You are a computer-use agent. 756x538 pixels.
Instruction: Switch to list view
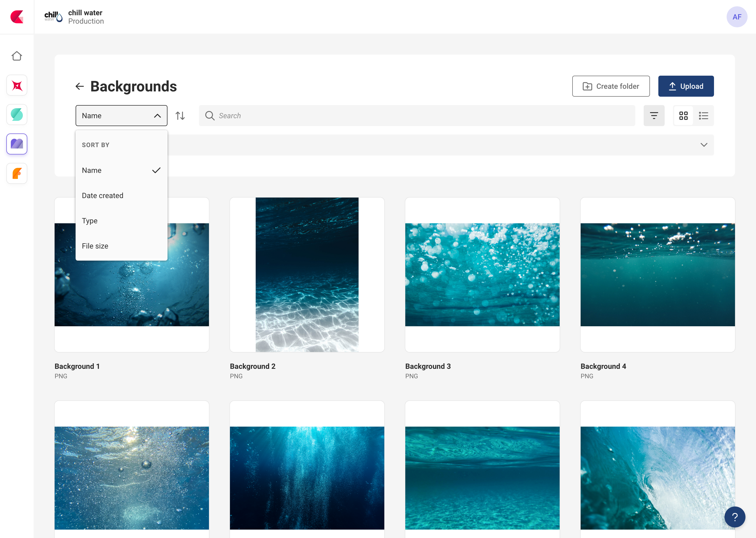pos(703,116)
